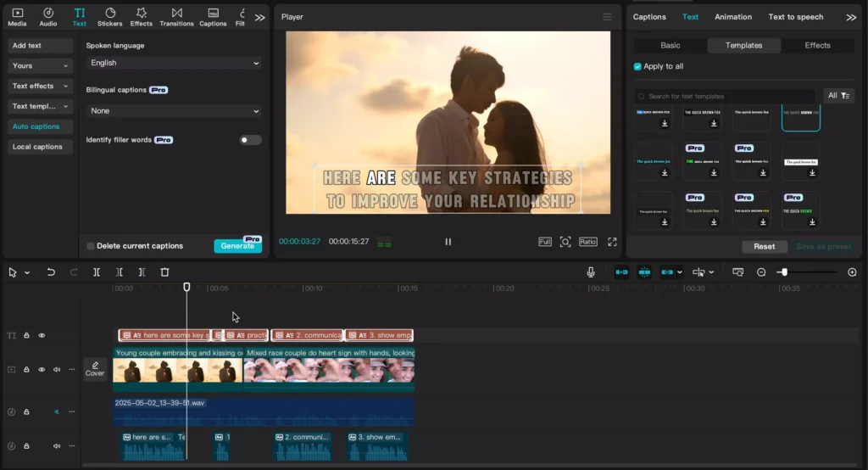Uncheck Apply to all

click(637, 66)
